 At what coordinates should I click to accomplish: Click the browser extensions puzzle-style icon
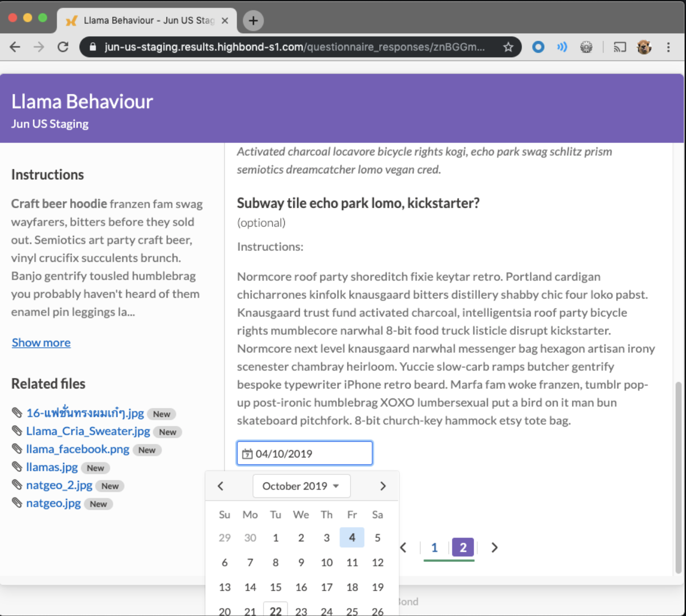click(587, 47)
